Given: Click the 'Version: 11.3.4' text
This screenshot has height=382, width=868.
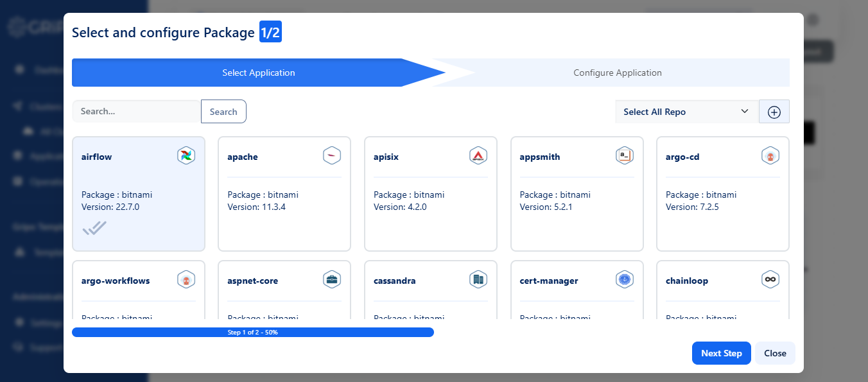Looking at the screenshot, I should [256, 207].
